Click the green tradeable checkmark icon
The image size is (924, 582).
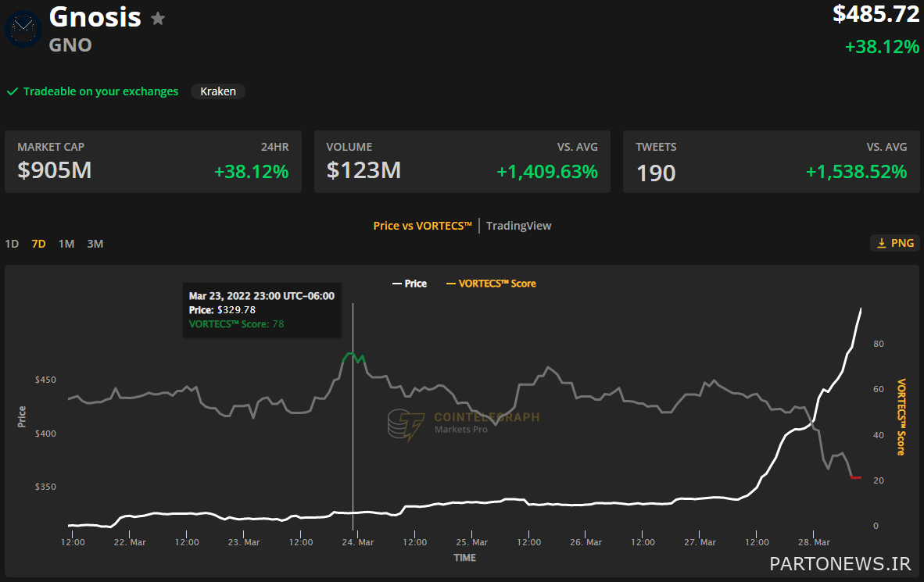coord(13,91)
